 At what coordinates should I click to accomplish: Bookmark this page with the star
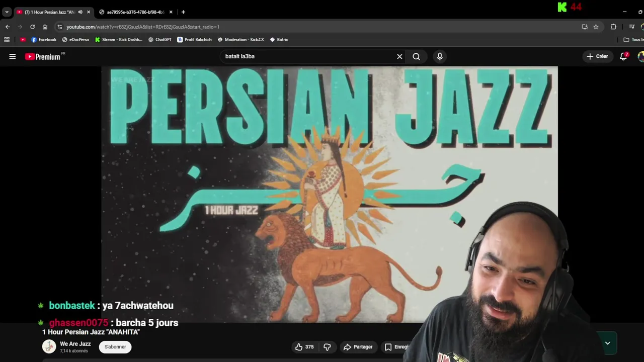click(596, 27)
